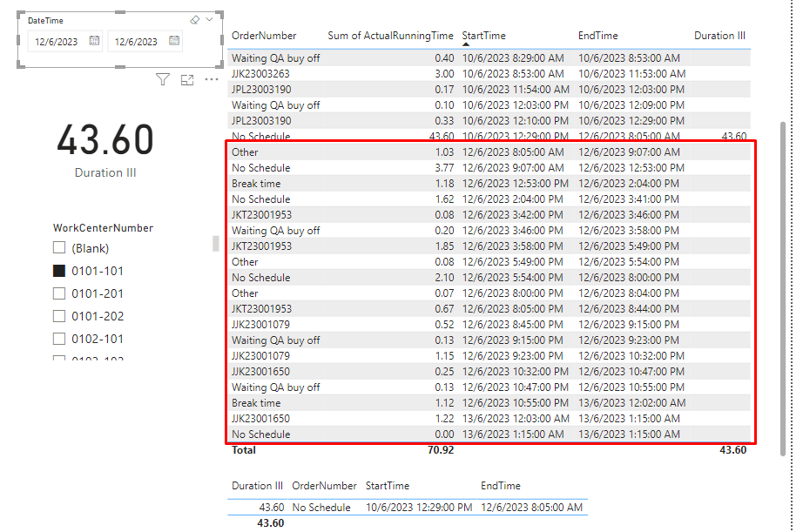Select the 43.60 Duration III card value

tap(105, 139)
